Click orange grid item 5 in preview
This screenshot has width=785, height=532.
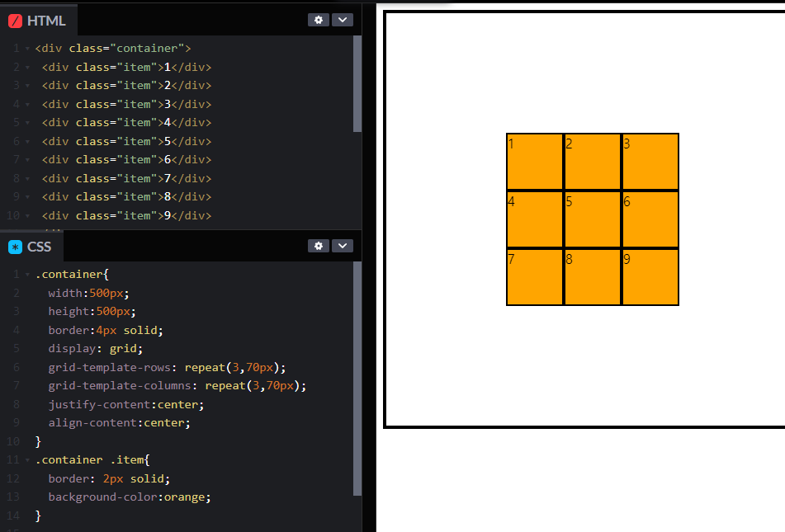pos(593,219)
